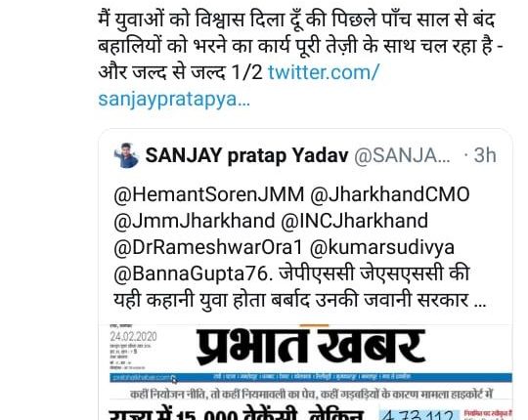Select the @BannaGupta76 mention

pyautogui.click(x=191, y=273)
